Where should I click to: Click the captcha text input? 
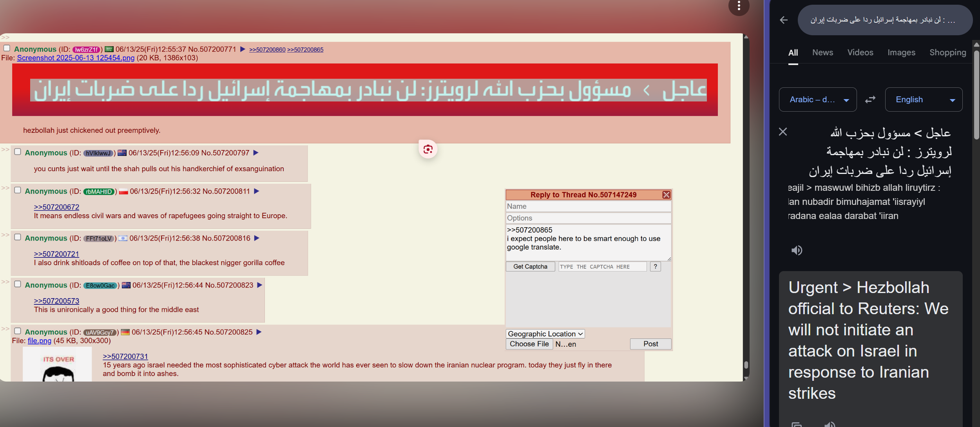coord(602,266)
